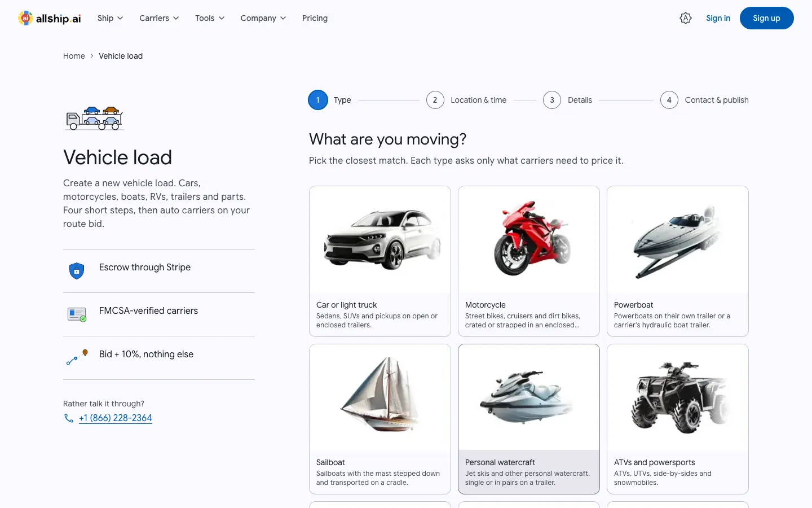The image size is (812, 508).
Task: Choose the Car or light truck image
Action: click(x=380, y=239)
